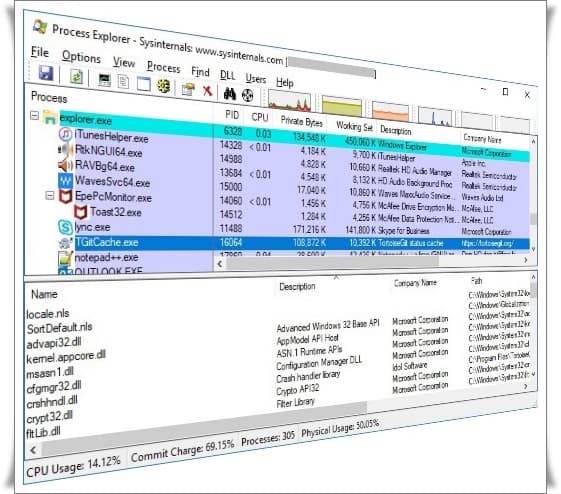This screenshot has height=494, width=561.
Task: Open the Users menu
Action: click(x=255, y=79)
